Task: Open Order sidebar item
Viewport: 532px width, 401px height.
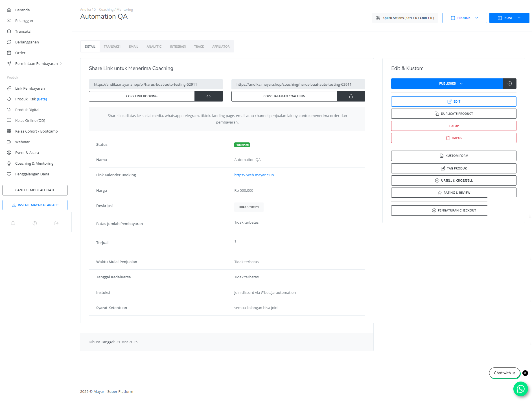Action: click(x=20, y=53)
